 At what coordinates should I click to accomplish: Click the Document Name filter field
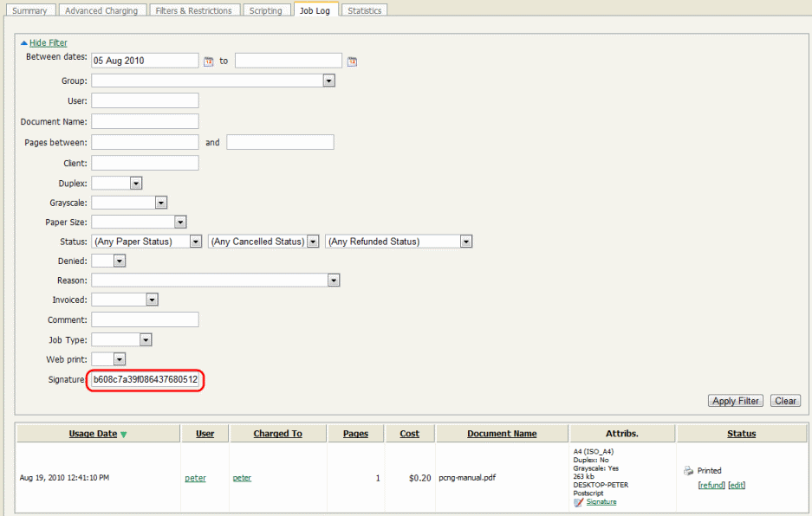click(145, 121)
